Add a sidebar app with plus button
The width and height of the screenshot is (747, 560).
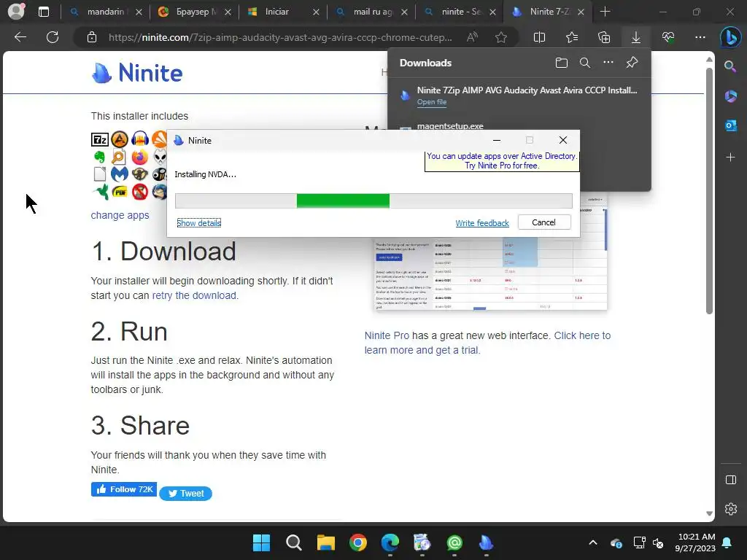tap(730, 157)
